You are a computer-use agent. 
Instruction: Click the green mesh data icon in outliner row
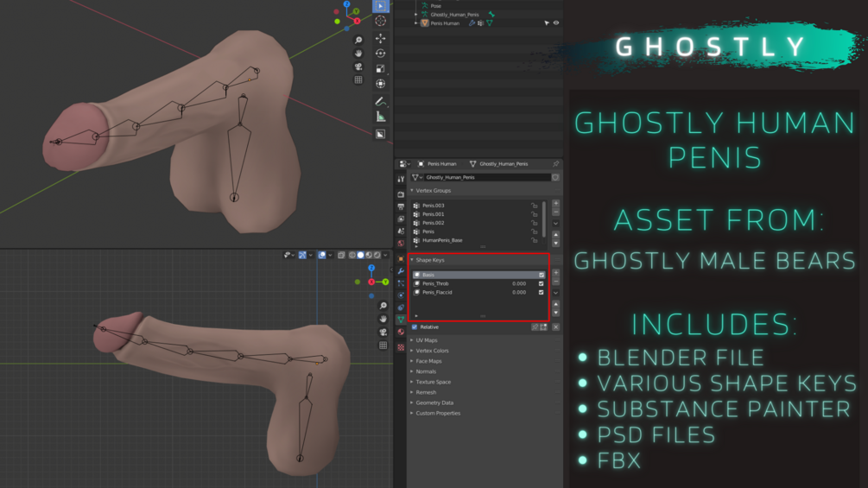(490, 23)
